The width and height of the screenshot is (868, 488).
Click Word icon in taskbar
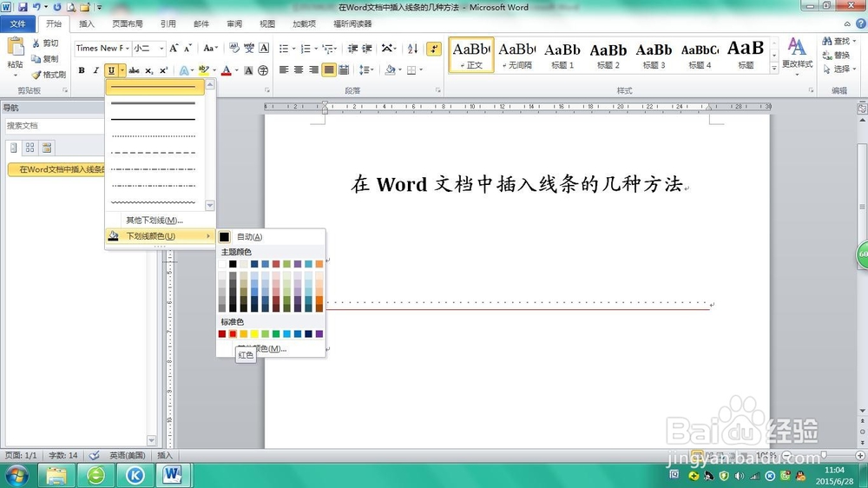(172, 475)
